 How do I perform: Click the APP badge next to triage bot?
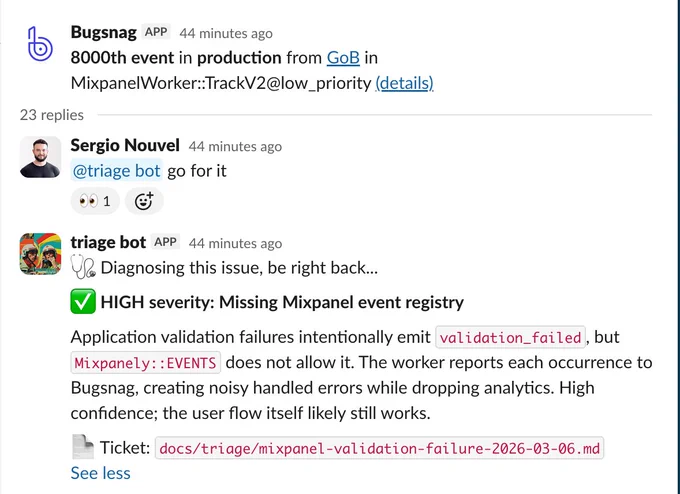click(165, 242)
